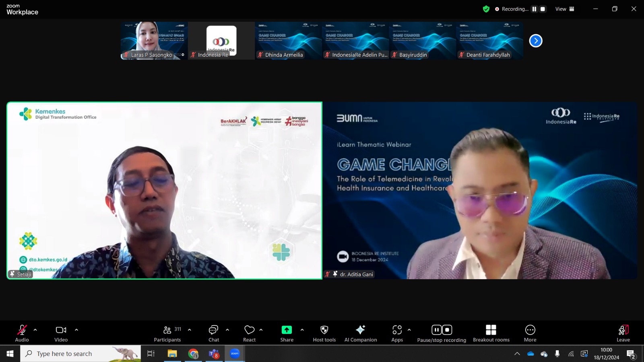The height and width of the screenshot is (362, 644).
Task: Select Dhinda Armeilia thumbnail
Action: coord(289,41)
